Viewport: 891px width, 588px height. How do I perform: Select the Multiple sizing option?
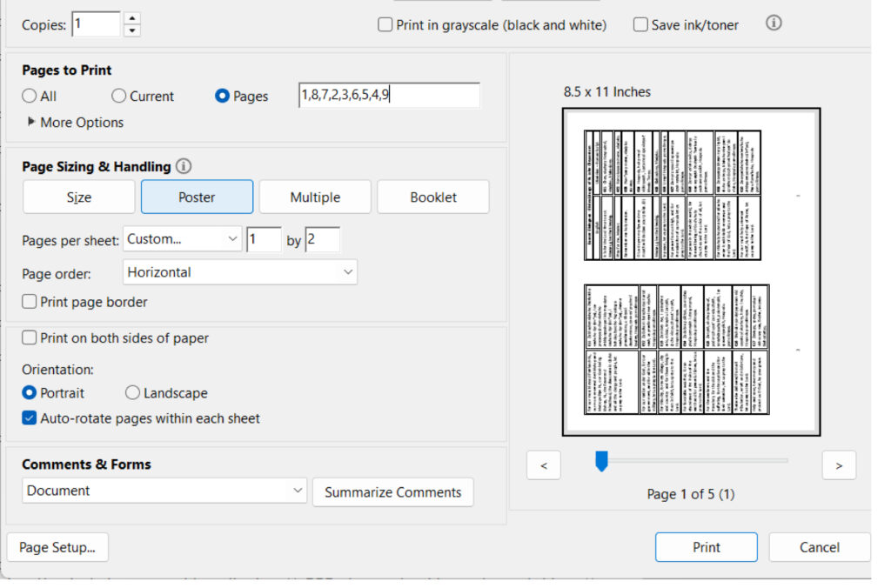pyautogui.click(x=315, y=197)
